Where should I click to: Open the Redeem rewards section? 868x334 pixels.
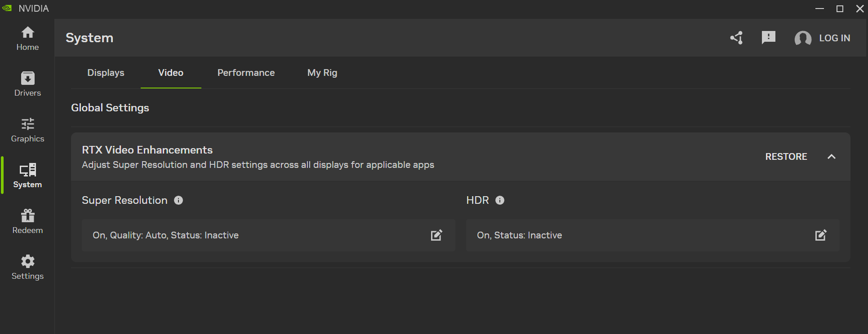point(27,222)
